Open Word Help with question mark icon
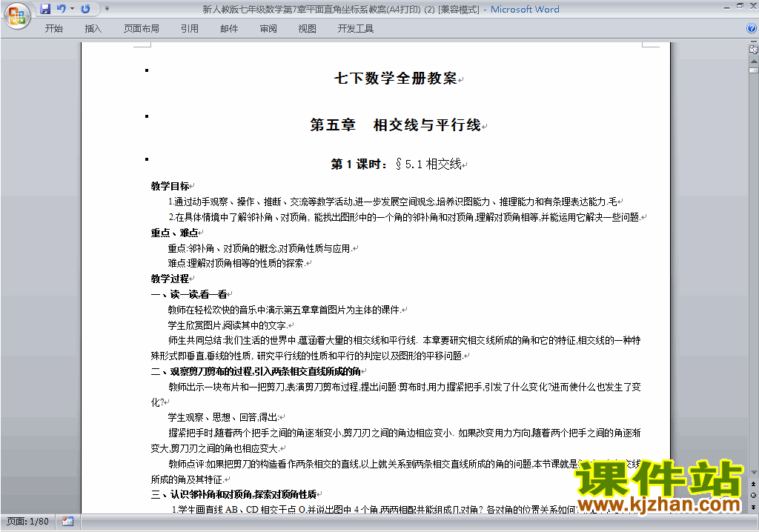This screenshot has width=759, height=532. click(x=752, y=28)
